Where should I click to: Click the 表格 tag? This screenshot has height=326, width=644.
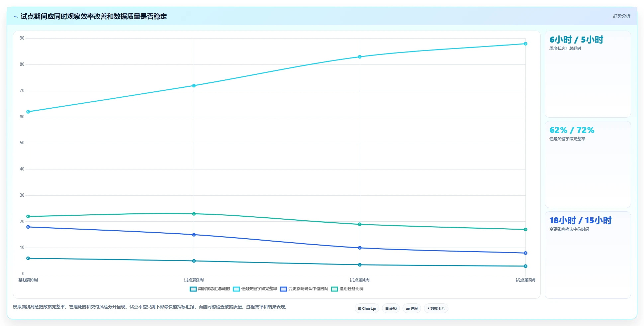tap(391, 308)
